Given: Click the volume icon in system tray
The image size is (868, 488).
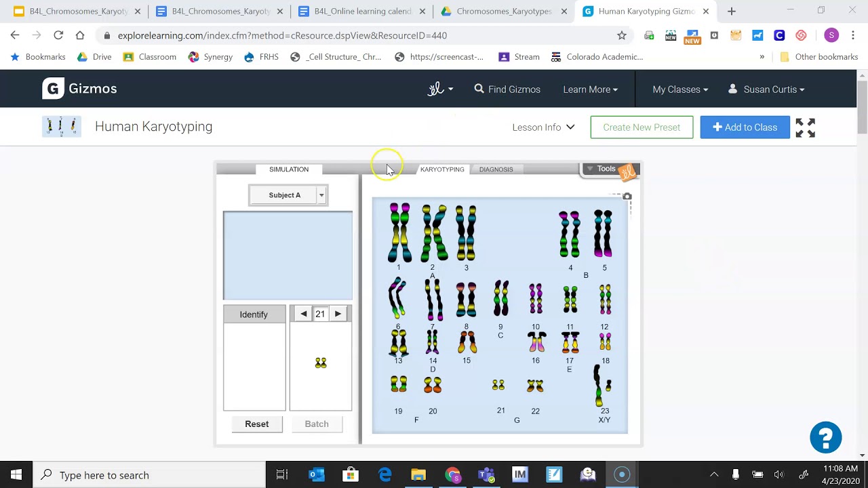Looking at the screenshot, I should pyautogui.click(x=779, y=474).
